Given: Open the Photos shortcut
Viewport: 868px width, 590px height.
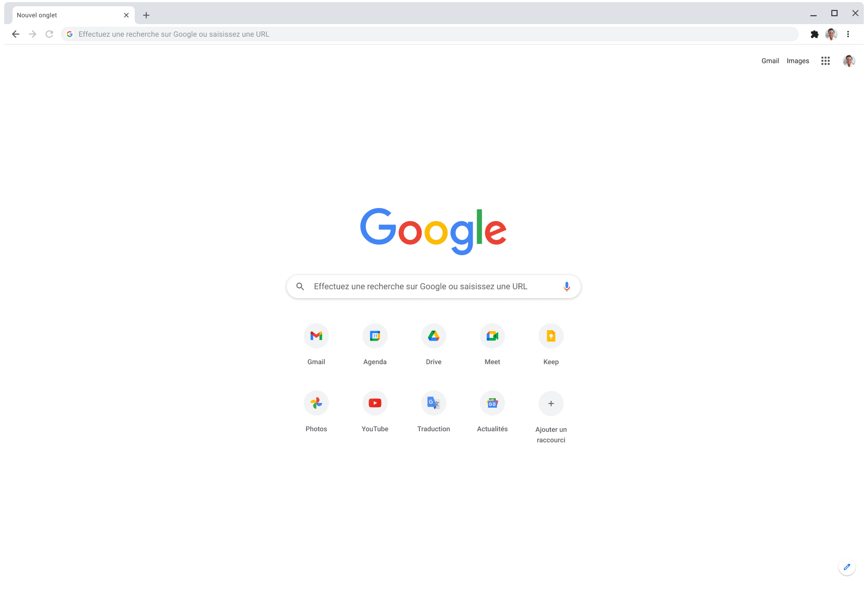Looking at the screenshot, I should (x=316, y=403).
